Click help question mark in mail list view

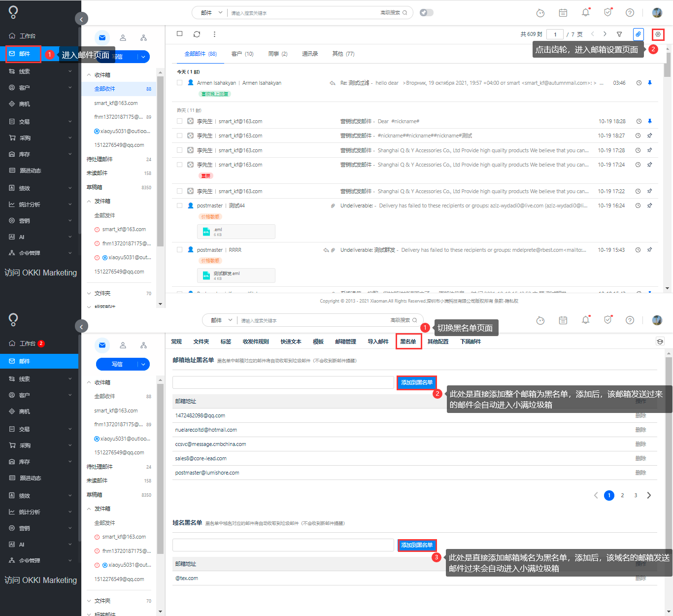630,13
